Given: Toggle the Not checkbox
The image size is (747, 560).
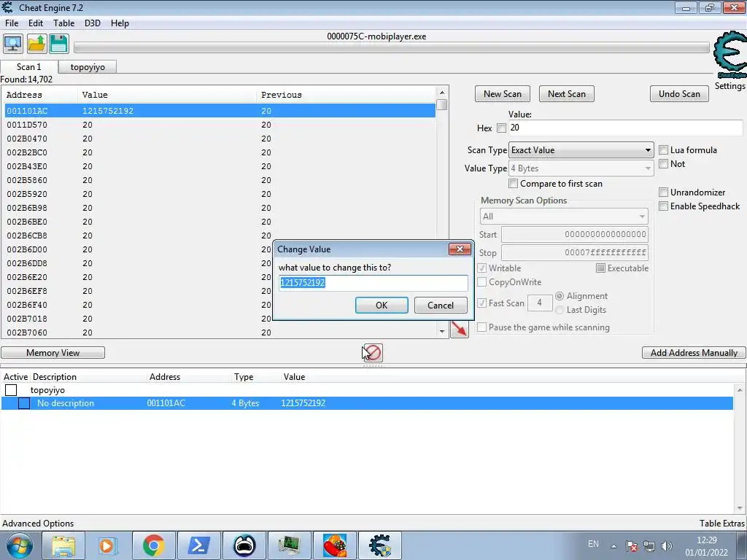Looking at the screenshot, I should coord(663,164).
